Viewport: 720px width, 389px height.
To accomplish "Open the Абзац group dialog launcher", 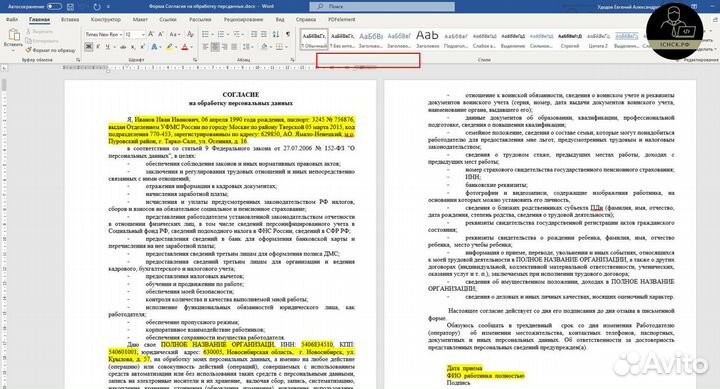I will pyautogui.click(x=292, y=60).
